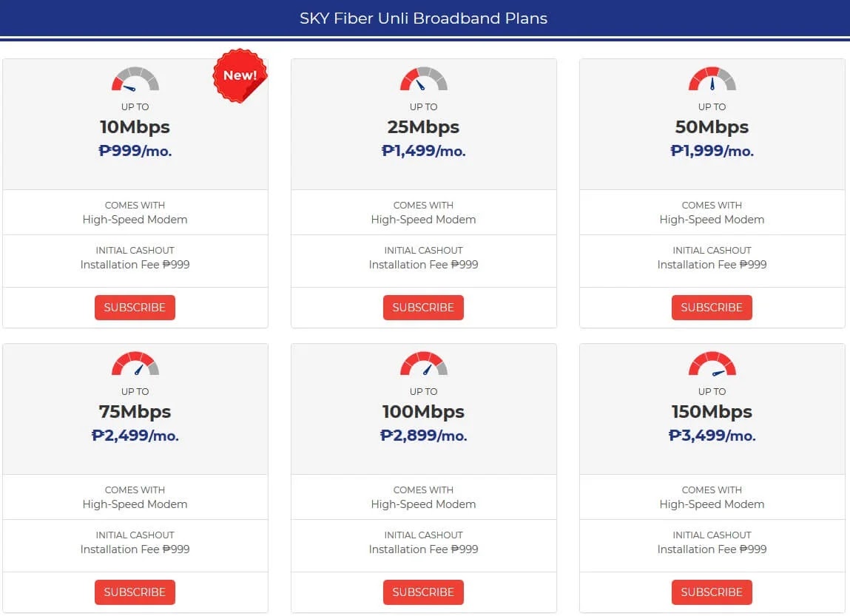850x616 pixels.
Task: Click UP TO label above 25Mbps
Action: click(423, 106)
